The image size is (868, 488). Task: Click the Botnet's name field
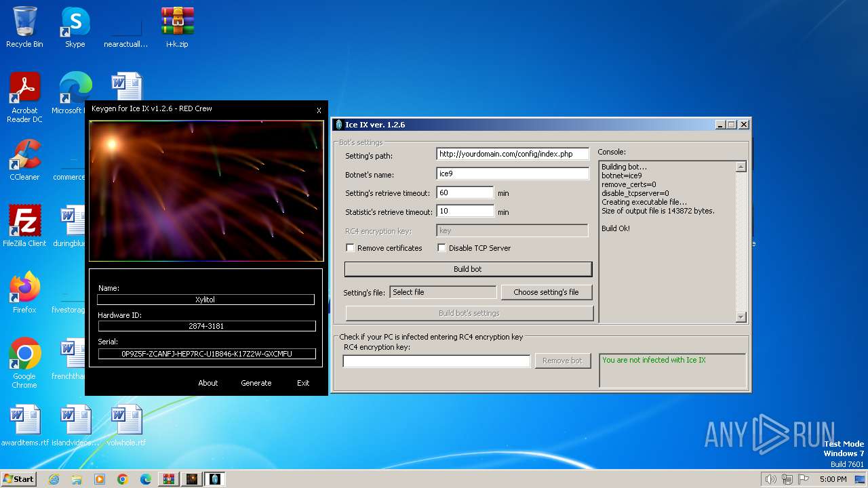pos(513,174)
